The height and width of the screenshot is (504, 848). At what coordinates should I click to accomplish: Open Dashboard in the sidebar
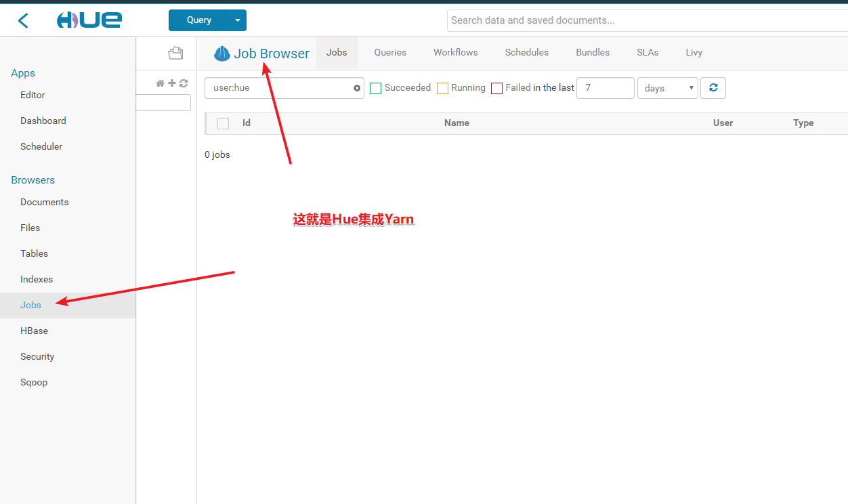tap(43, 121)
